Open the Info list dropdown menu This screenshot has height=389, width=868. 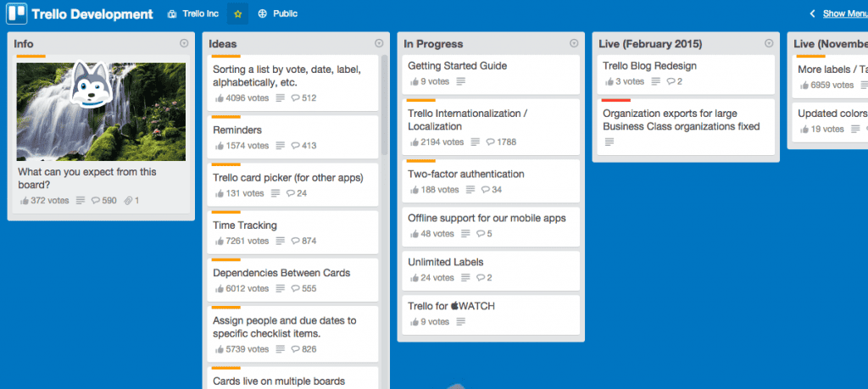coord(184,43)
